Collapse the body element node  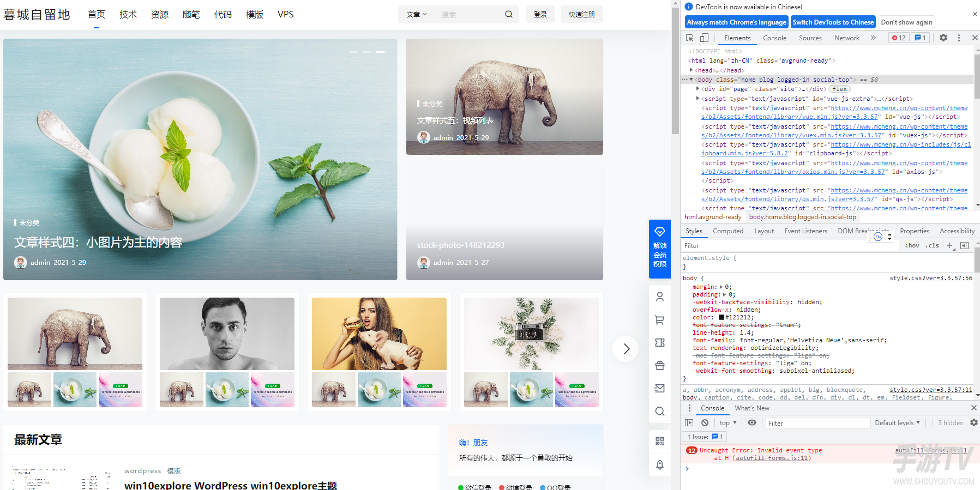[x=691, y=80]
